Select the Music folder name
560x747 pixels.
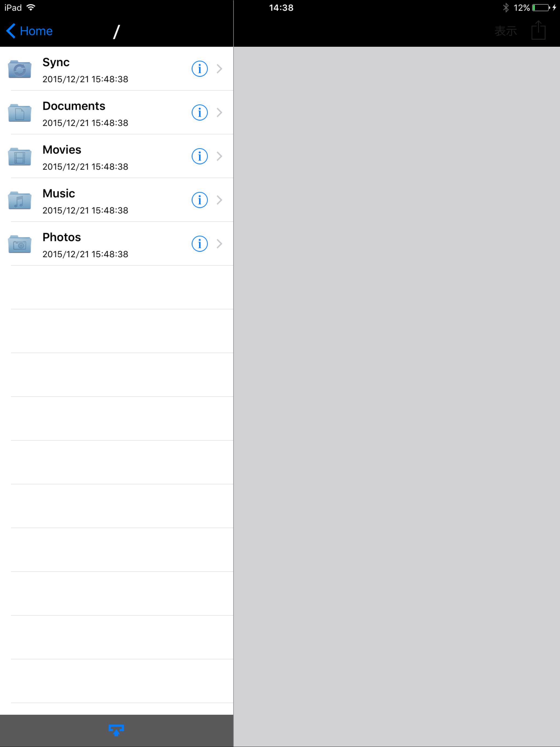click(x=59, y=194)
